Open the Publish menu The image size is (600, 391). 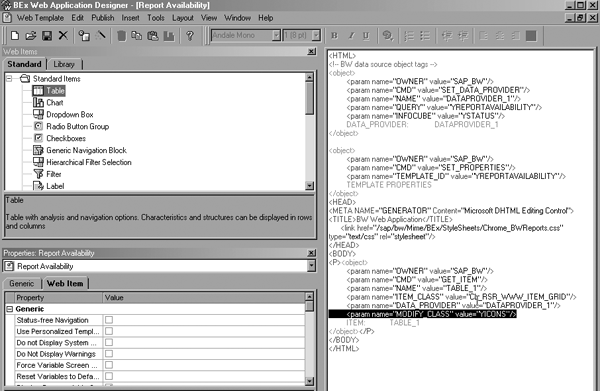(x=103, y=18)
